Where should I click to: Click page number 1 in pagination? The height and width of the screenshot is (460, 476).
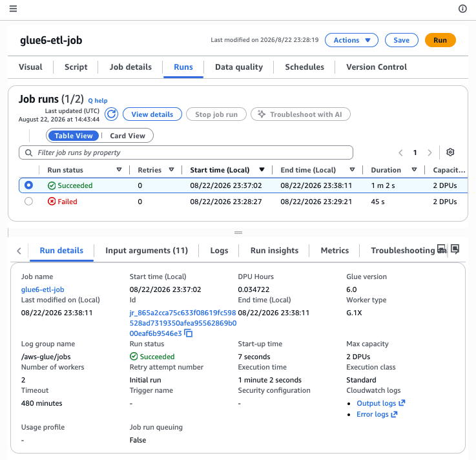[415, 152]
